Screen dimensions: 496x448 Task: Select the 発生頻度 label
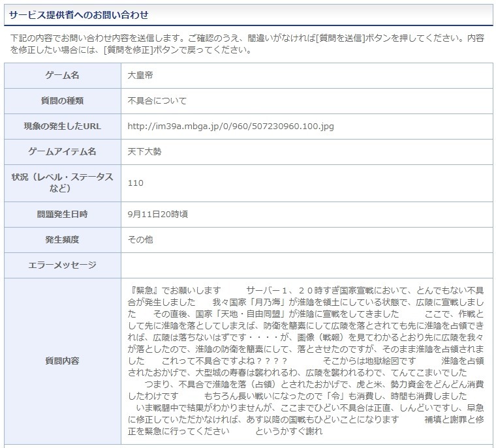tap(62, 239)
